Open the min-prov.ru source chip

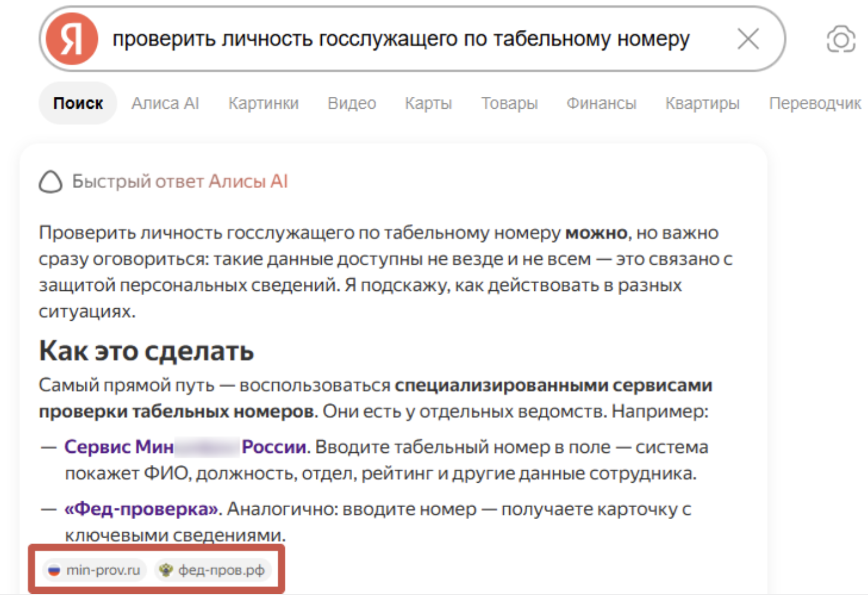tap(94, 570)
